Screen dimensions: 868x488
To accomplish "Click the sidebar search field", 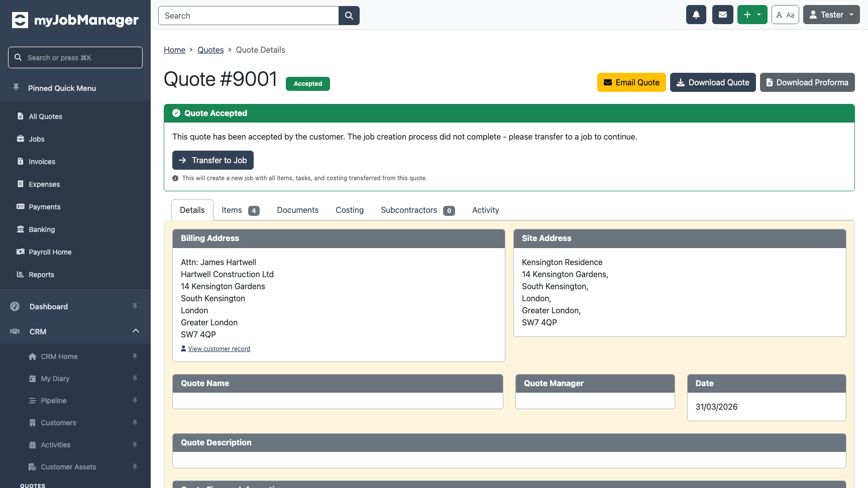I will [75, 58].
